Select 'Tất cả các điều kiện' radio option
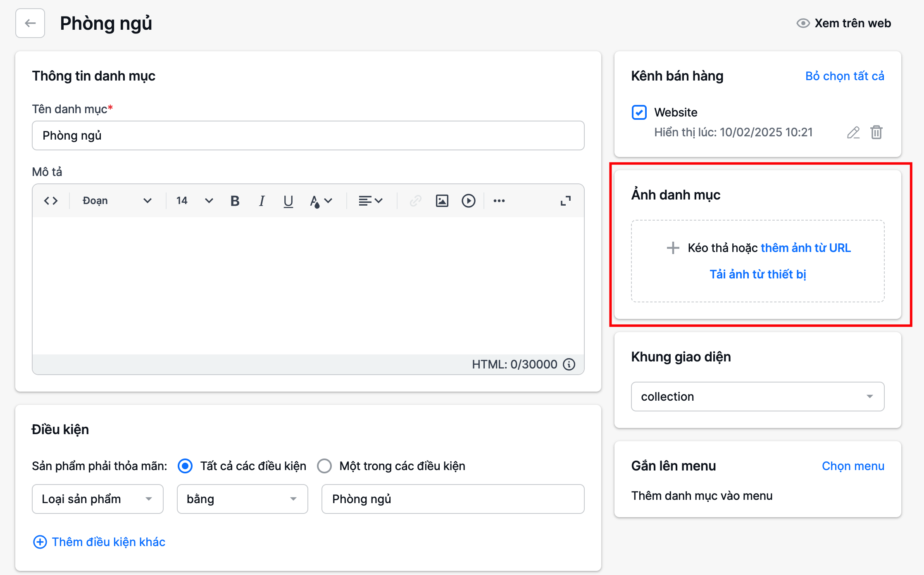Screen dimensions: 924x575 pyautogui.click(x=185, y=466)
